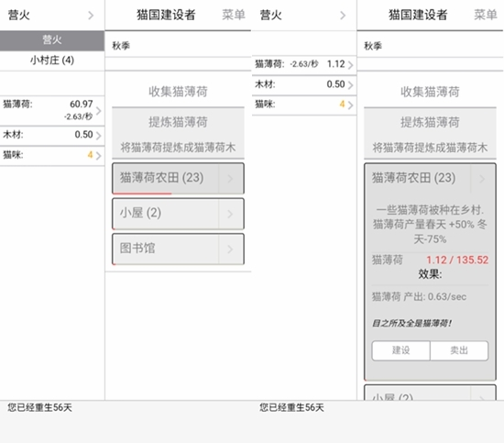This screenshot has width=504, height=443.
Task: Click 卖出 to sell a catnip field
Action: coord(459,350)
